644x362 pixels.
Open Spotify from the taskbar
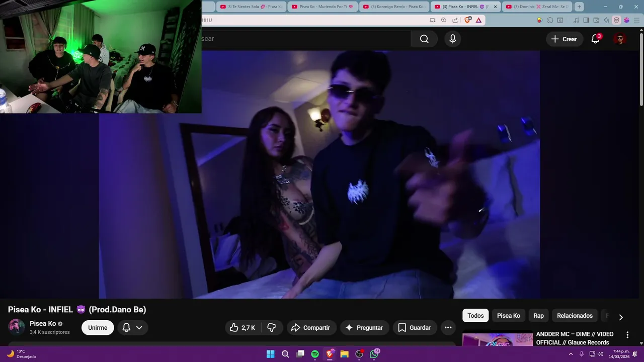(x=315, y=354)
